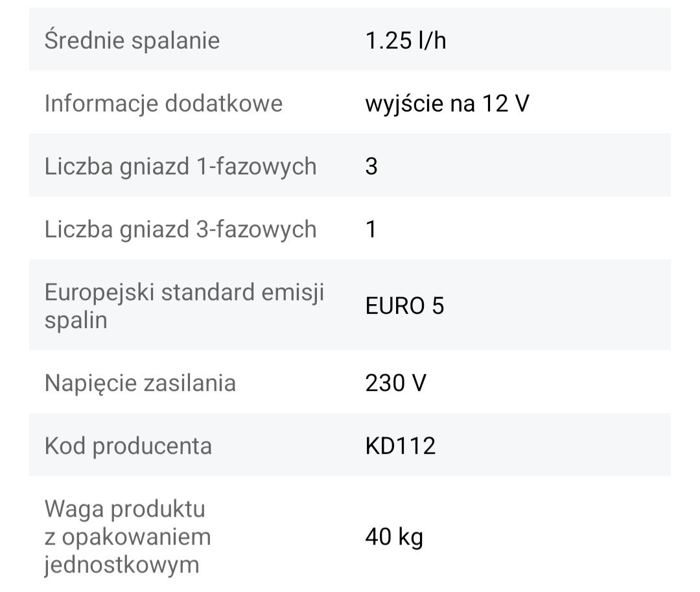Screen dimensions: 700x592
Task: Select the 'wyjście na 12 V' value
Action: pos(447,103)
